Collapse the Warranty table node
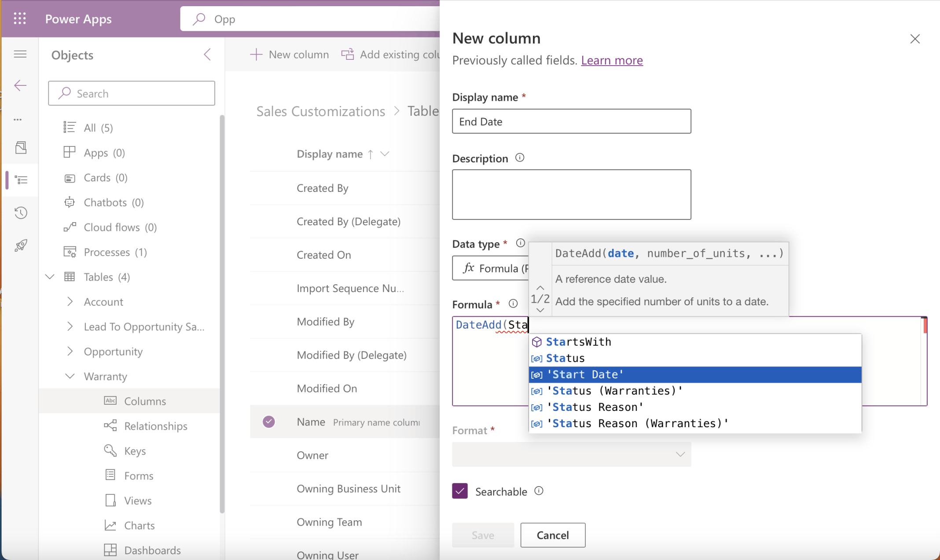 point(70,376)
